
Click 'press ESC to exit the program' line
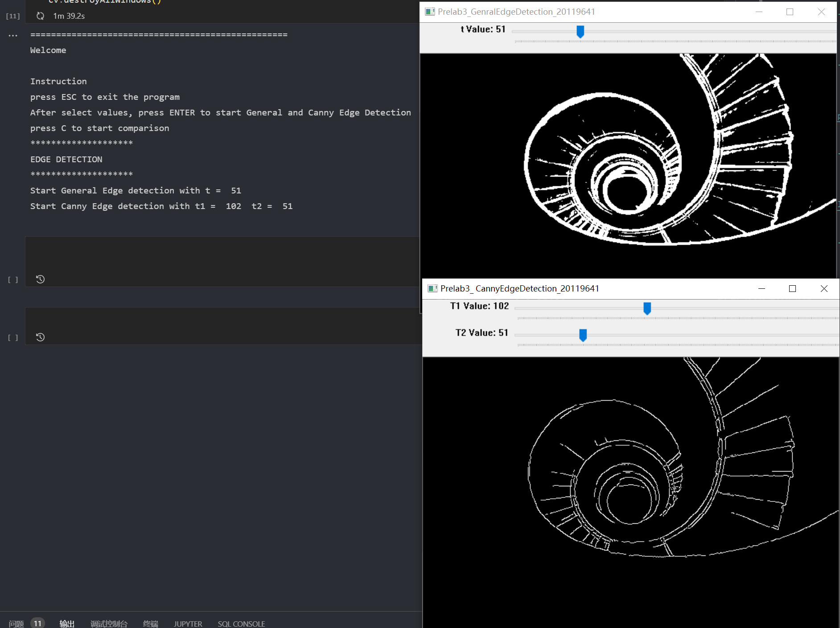pos(105,97)
